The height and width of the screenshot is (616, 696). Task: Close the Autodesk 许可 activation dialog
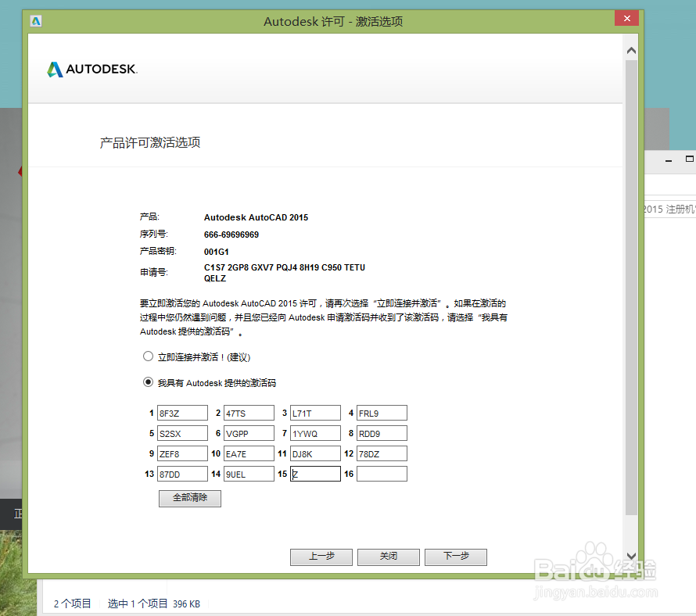[626, 17]
